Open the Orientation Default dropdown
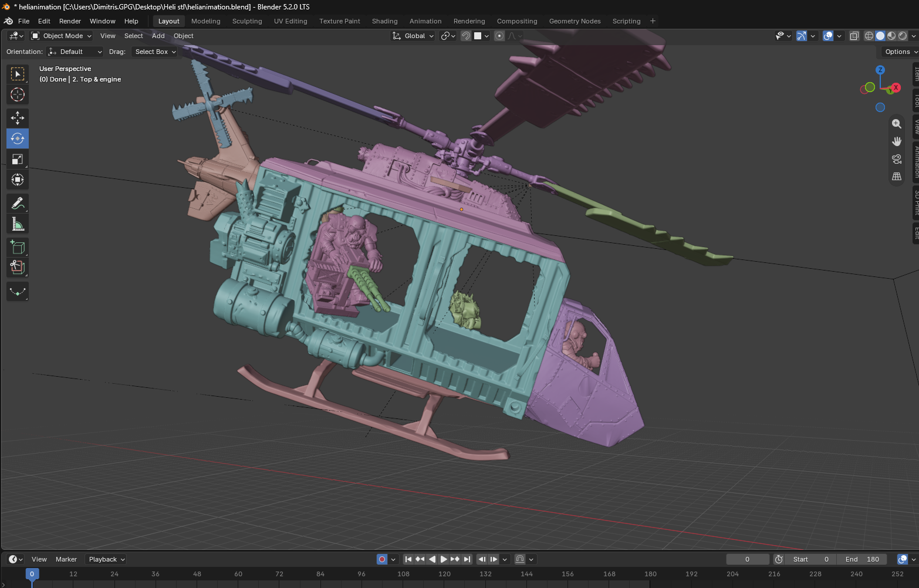The height and width of the screenshot is (588, 919). [x=75, y=52]
